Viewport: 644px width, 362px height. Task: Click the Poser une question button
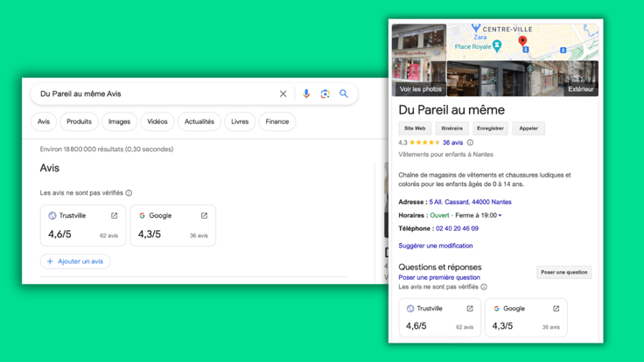pyautogui.click(x=563, y=272)
